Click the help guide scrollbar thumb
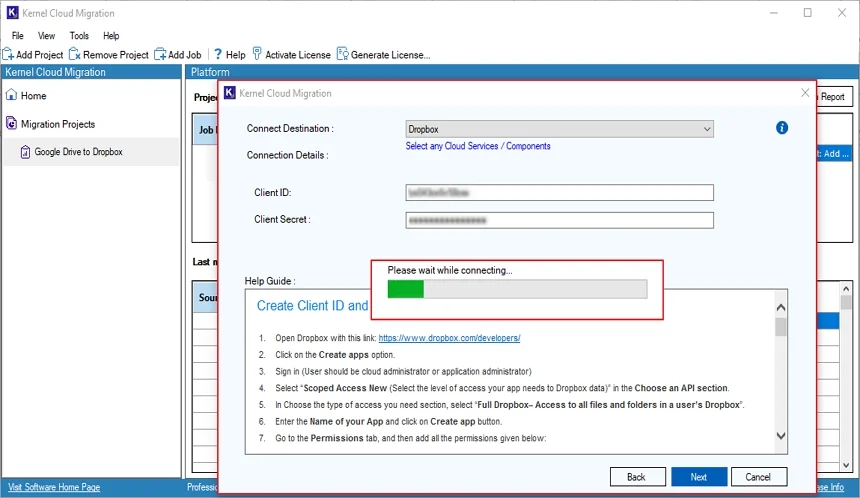 (x=781, y=327)
